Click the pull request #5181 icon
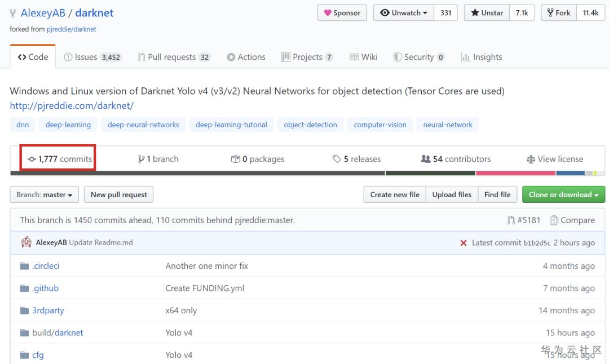 (511, 220)
